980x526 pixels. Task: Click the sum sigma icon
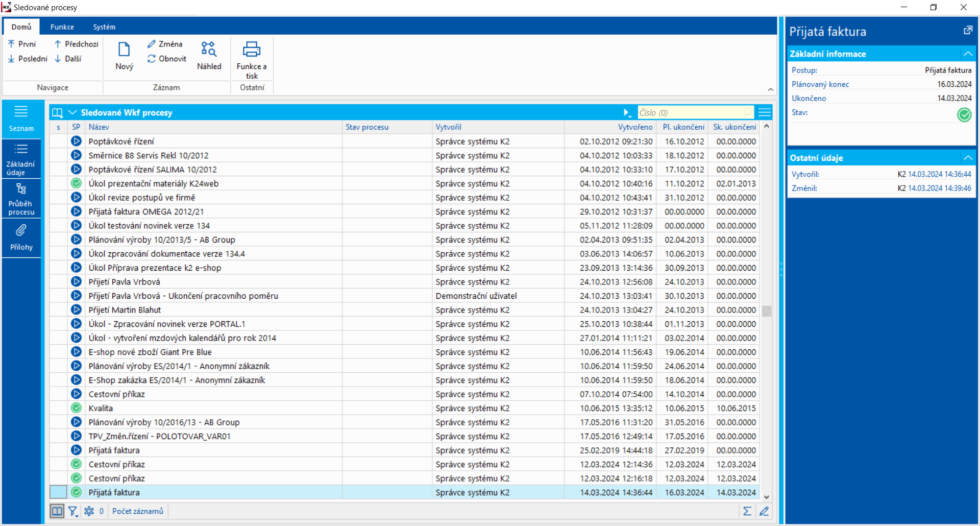(747, 511)
